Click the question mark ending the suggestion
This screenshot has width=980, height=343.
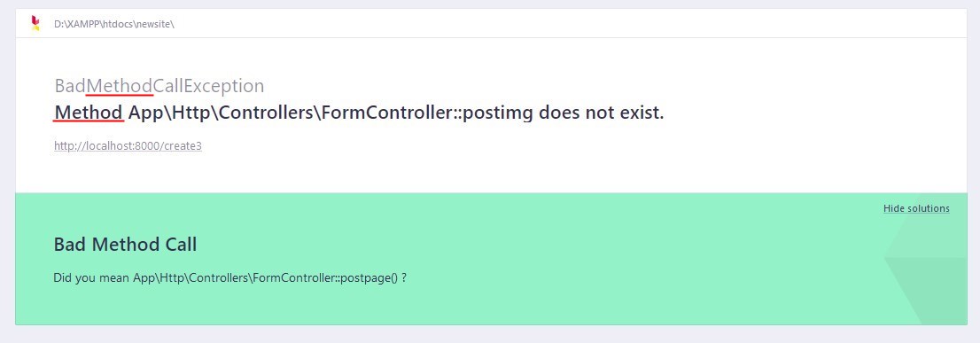[x=404, y=278]
